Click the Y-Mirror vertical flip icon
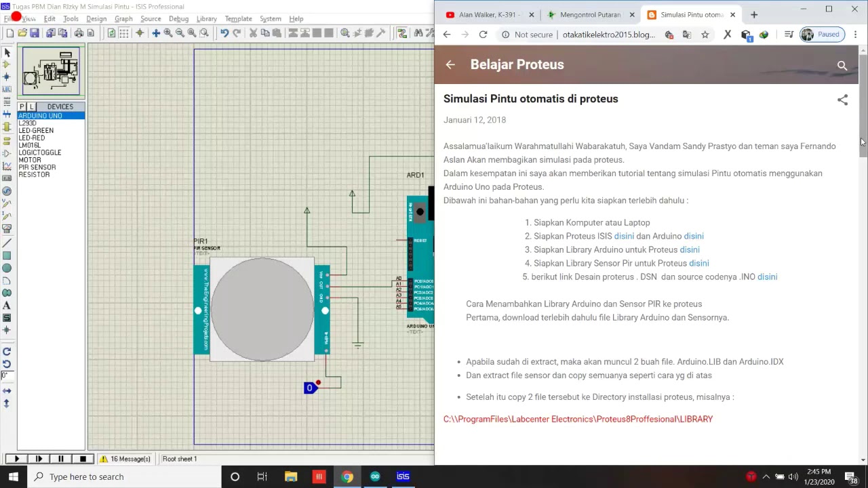868x488 pixels. [x=7, y=403]
